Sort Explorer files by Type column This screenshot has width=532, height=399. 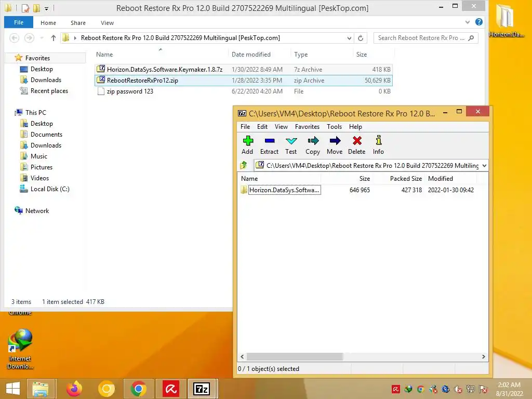pyautogui.click(x=301, y=54)
